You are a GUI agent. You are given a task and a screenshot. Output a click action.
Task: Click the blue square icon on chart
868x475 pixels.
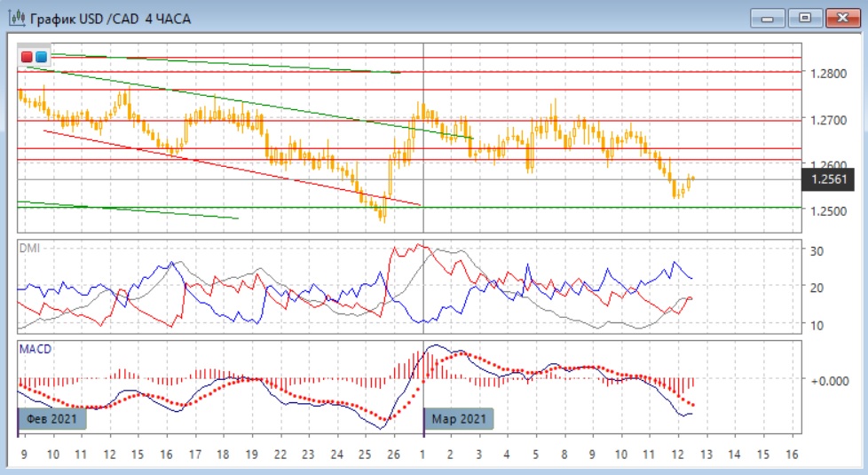tap(41, 57)
